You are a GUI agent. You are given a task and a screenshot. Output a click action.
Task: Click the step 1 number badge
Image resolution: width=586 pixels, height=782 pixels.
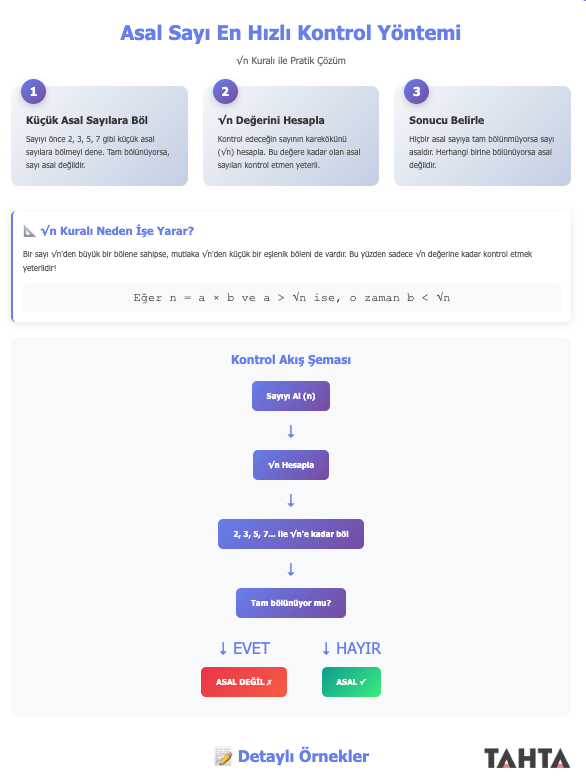[33, 92]
